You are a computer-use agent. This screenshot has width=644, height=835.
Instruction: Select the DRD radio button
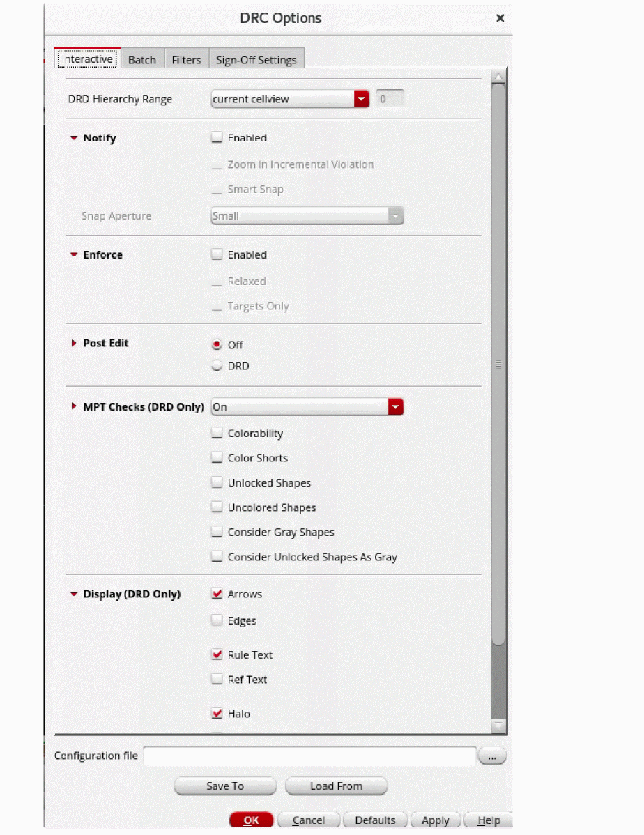pos(217,366)
